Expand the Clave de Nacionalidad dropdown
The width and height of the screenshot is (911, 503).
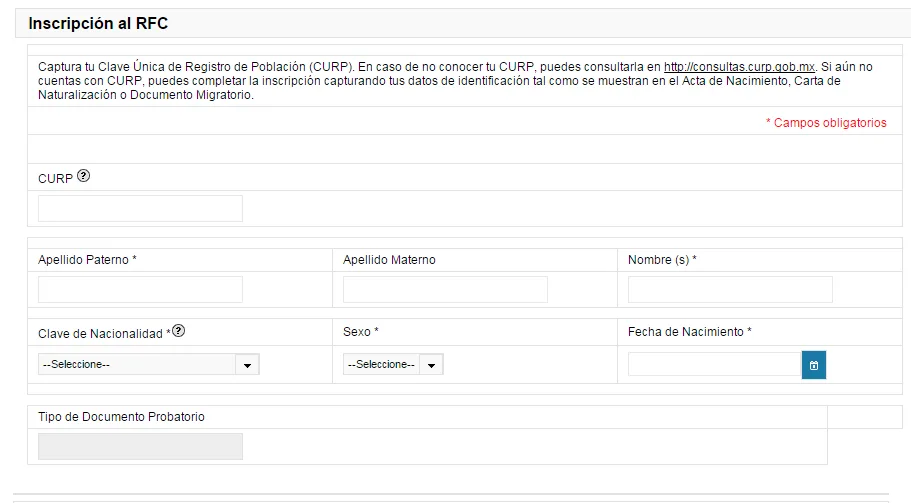pyautogui.click(x=149, y=364)
